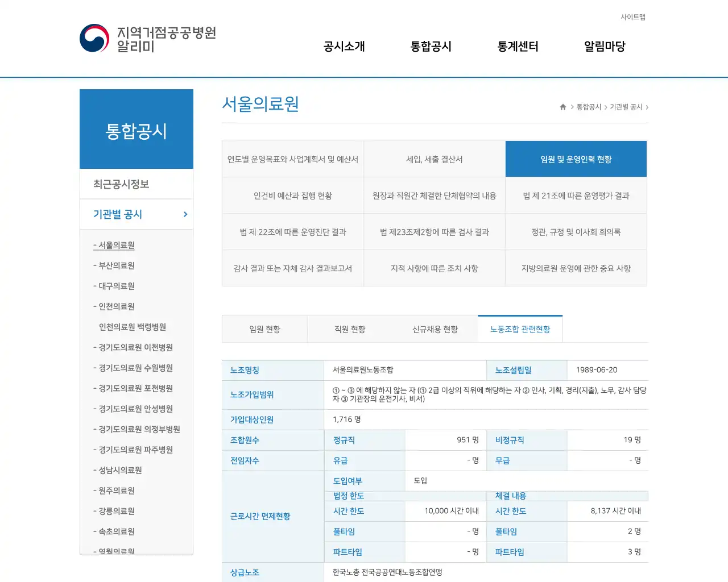Select 부산의료원 in the sidebar list

(x=118, y=265)
